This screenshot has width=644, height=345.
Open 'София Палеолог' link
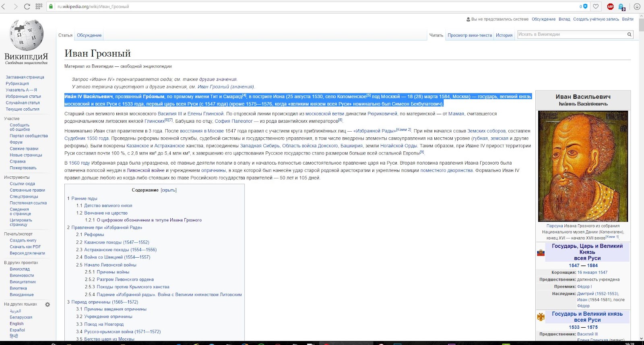point(234,121)
